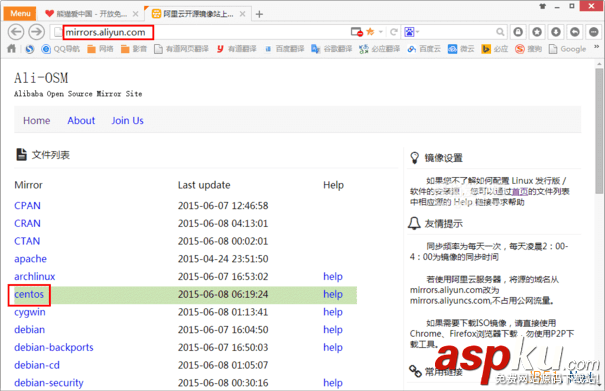Screen dimensions: 605x391
Task: Open the 有道翻译 bookmark with red y
Action: pos(237,49)
